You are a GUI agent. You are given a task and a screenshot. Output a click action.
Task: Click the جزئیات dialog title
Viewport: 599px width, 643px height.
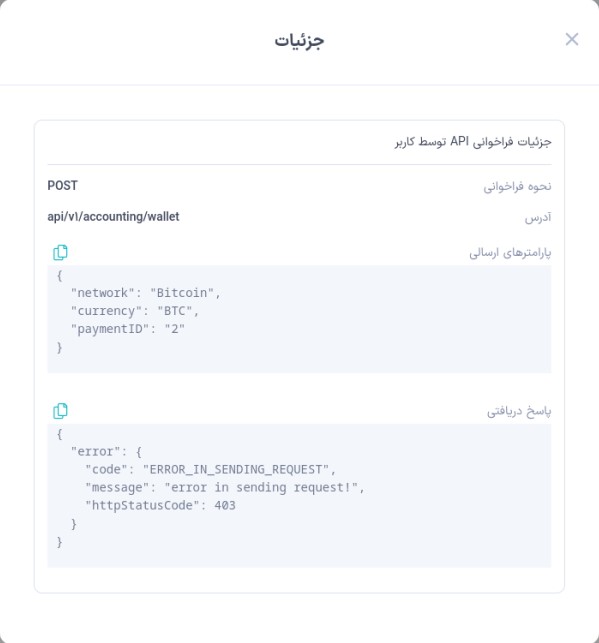tap(299, 40)
